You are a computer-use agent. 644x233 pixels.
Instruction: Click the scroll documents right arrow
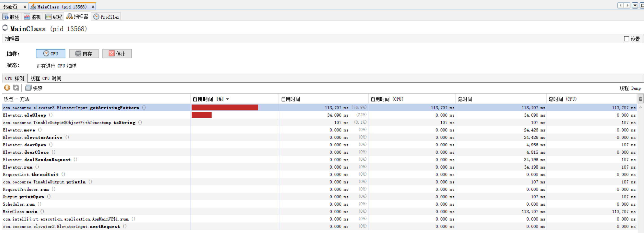coord(627,5)
